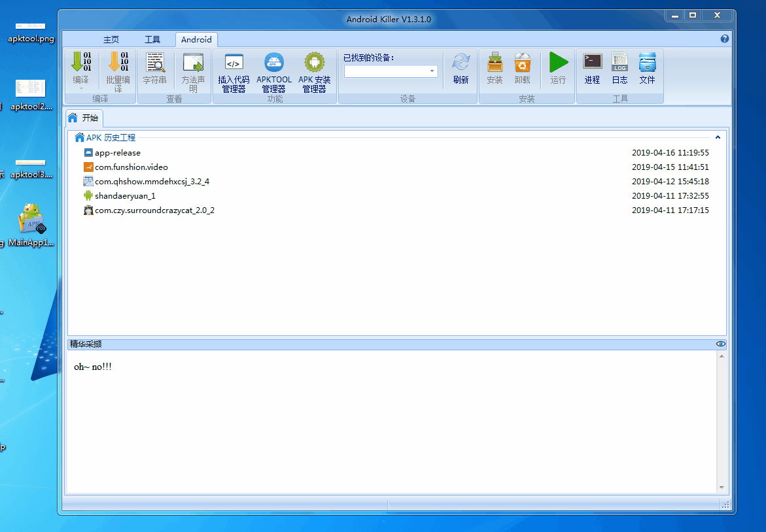Collapse the APK 历史工程 section
Screen dimensions: 766x532
click(718, 138)
